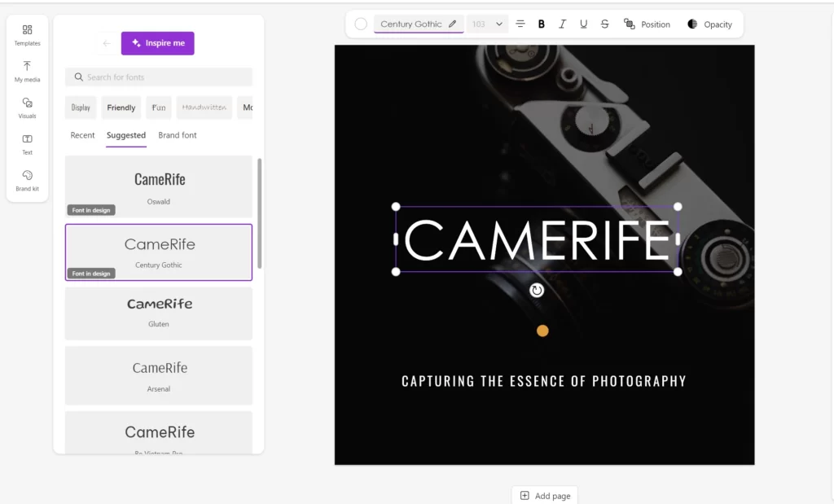Toggle strikethrough formatting
The width and height of the screenshot is (834, 504).
[605, 24]
